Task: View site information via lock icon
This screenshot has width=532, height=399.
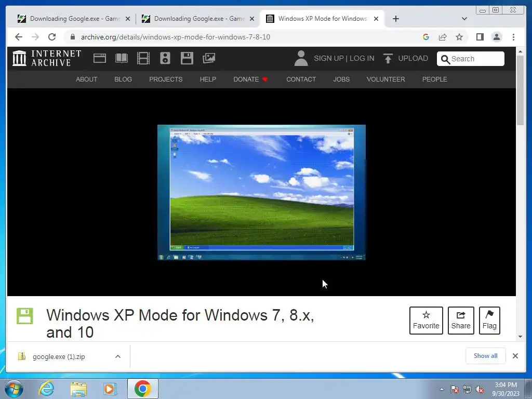Action: pyautogui.click(x=73, y=37)
